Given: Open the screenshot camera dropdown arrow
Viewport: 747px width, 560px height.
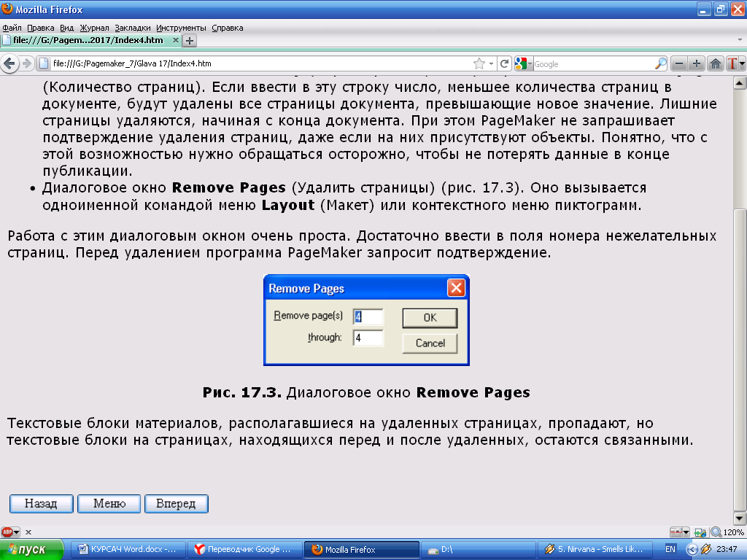Looking at the screenshot, I should coord(686,532).
